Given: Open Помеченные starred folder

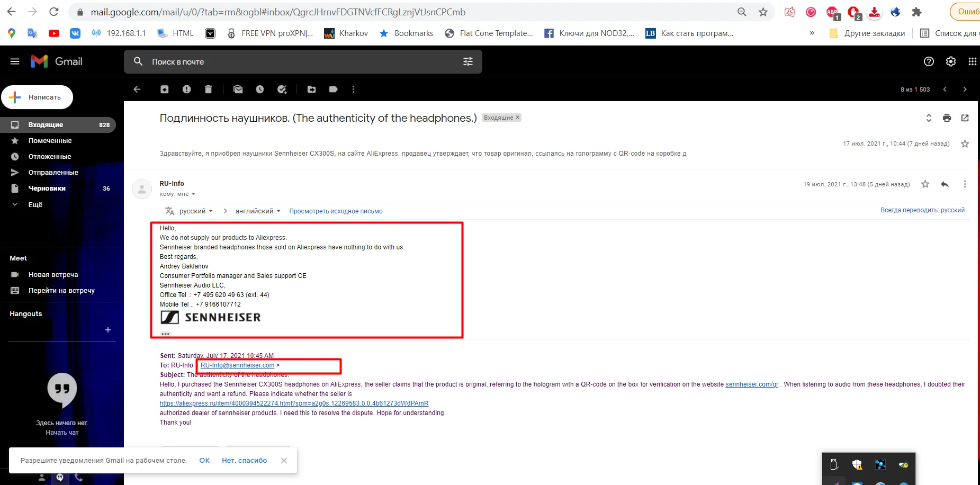Looking at the screenshot, I should (58, 141).
